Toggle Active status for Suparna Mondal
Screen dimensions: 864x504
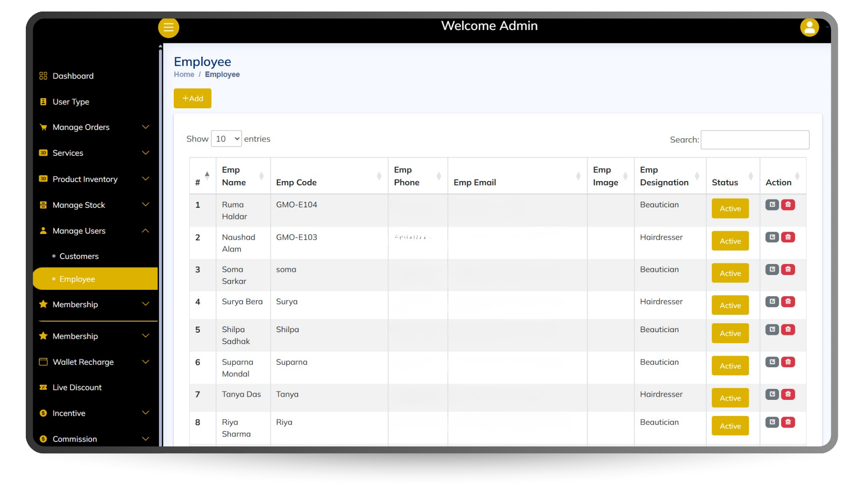point(730,366)
